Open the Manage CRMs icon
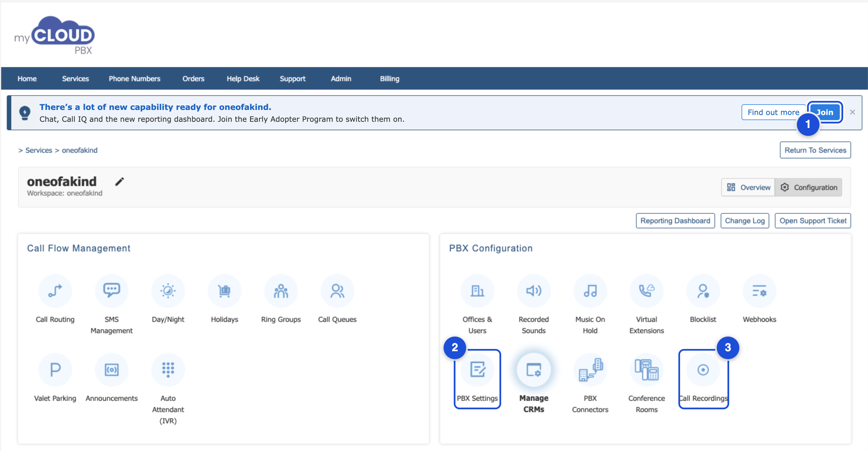The width and height of the screenshot is (868, 451). pos(534,370)
